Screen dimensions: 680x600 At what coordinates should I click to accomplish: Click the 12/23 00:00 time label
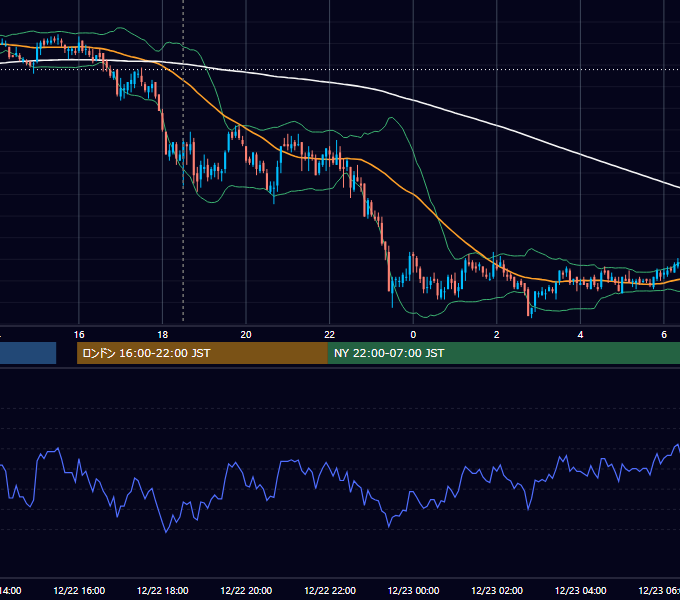(413, 590)
